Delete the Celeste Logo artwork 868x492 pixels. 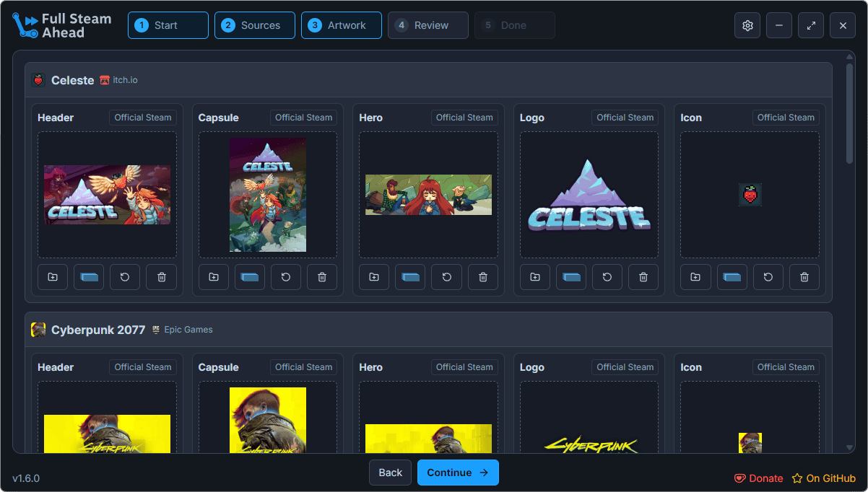(643, 277)
